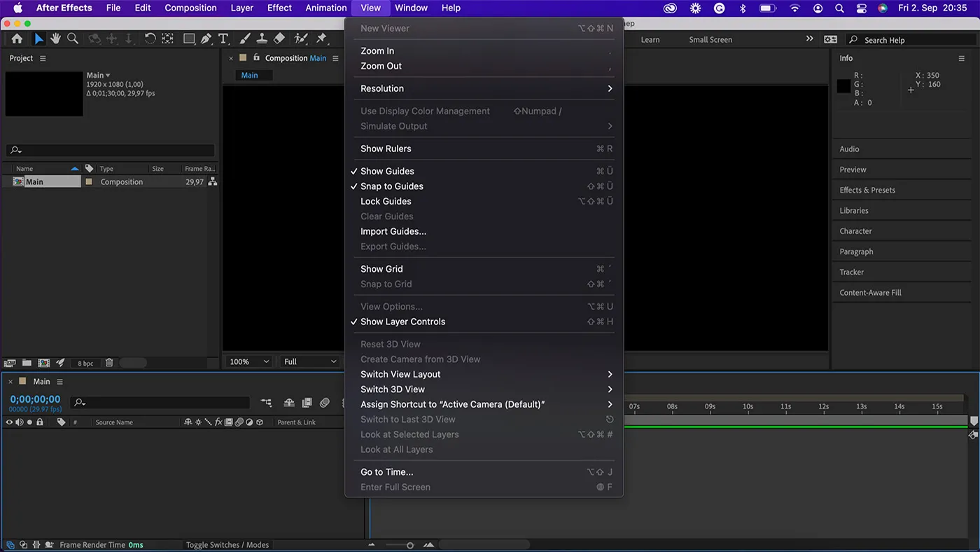Open the Resolution dropdown set to Full
The image size is (980, 552).
pyautogui.click(x=309, y=361)
